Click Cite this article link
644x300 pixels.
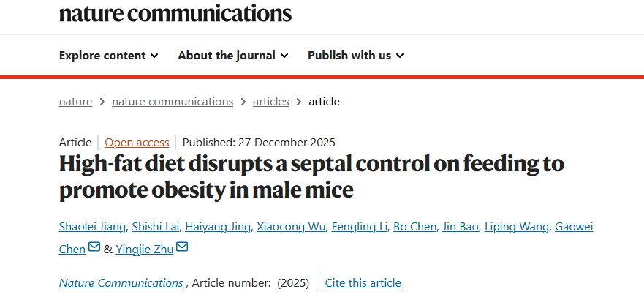363,283
